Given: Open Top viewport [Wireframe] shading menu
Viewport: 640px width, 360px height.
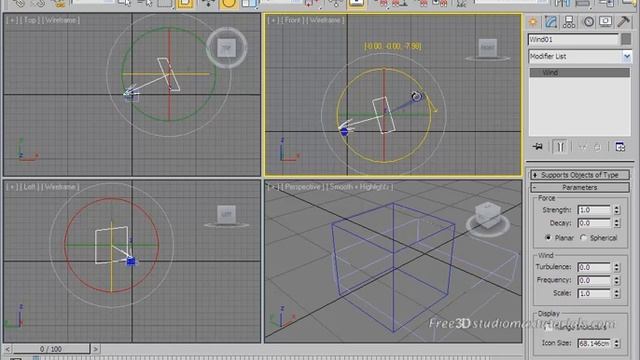Looking at the screenshot, I should [60, 20].
